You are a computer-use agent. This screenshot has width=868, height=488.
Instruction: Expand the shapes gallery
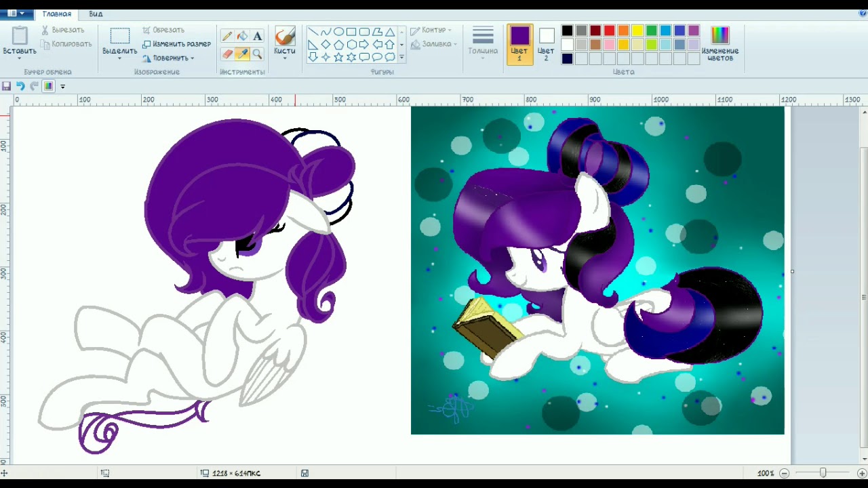point(401,58)
